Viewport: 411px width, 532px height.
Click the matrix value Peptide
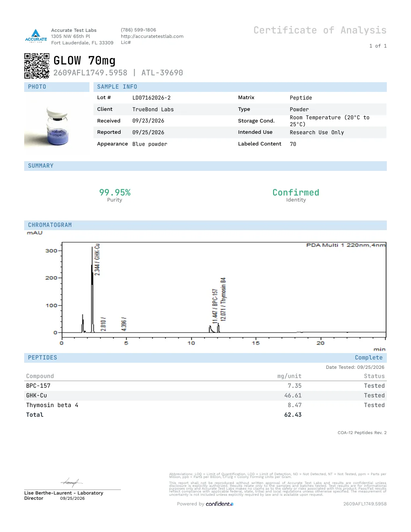(x=301, y=98)
